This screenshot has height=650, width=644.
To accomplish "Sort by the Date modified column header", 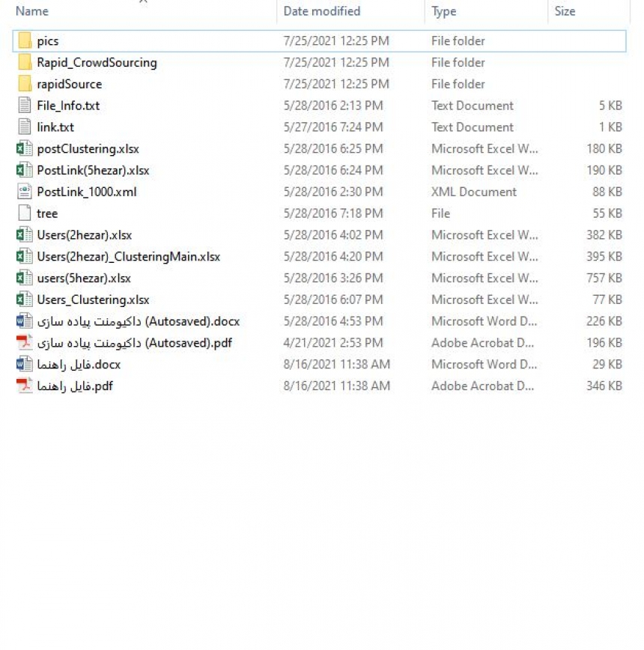I will (321, 11).
